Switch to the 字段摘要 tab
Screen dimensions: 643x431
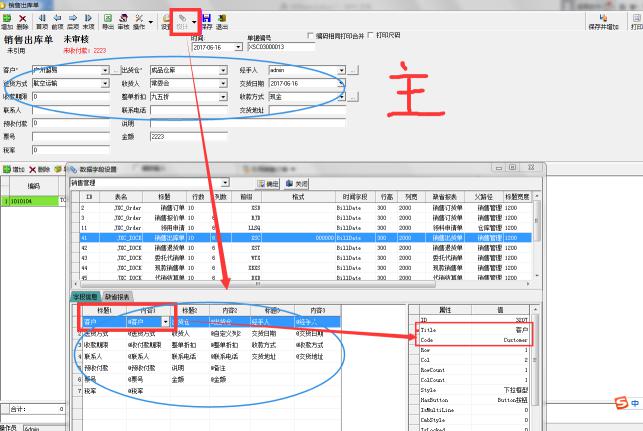point(84,296)
